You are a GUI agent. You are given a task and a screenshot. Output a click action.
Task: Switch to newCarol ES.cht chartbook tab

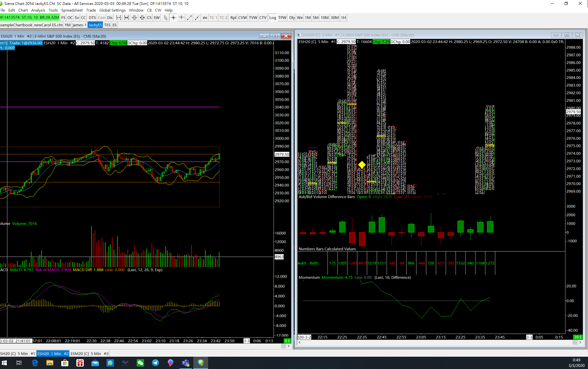click(x=48, y=25)
